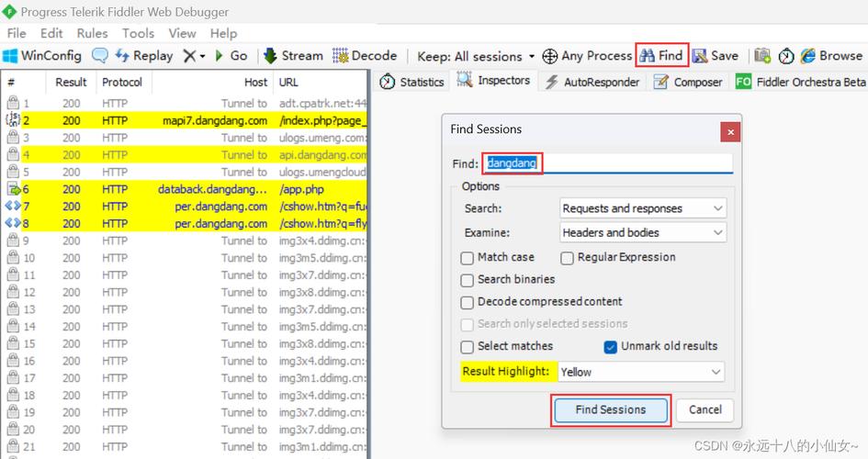Click the timer clock icon
868x459 pixels.
point(786,56)
